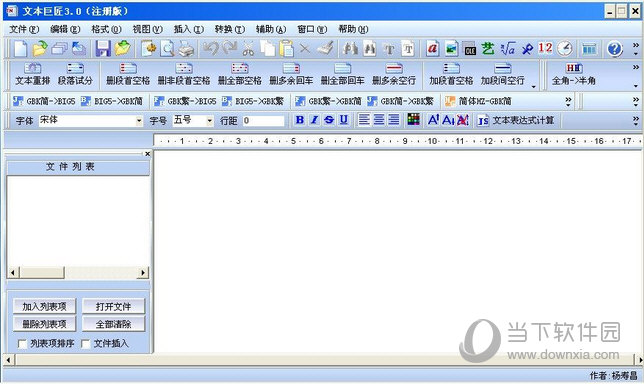Click the print preview magnifier icon
This screenshot has height=384, width=644.
(167, 48)
